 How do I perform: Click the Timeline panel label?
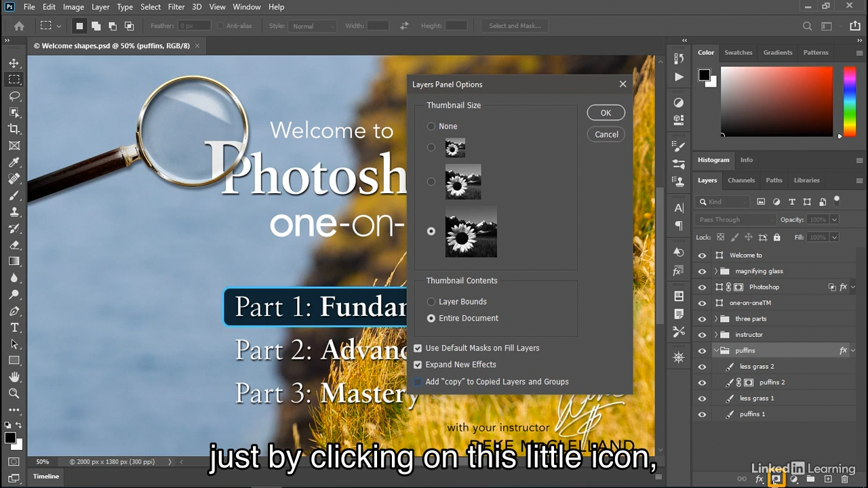tap(46, 476)
